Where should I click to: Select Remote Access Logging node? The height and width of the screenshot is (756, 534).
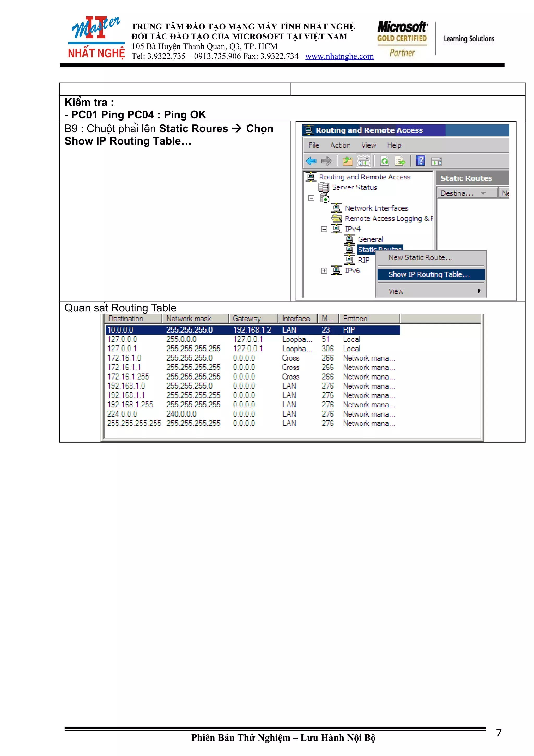[388, 218]
